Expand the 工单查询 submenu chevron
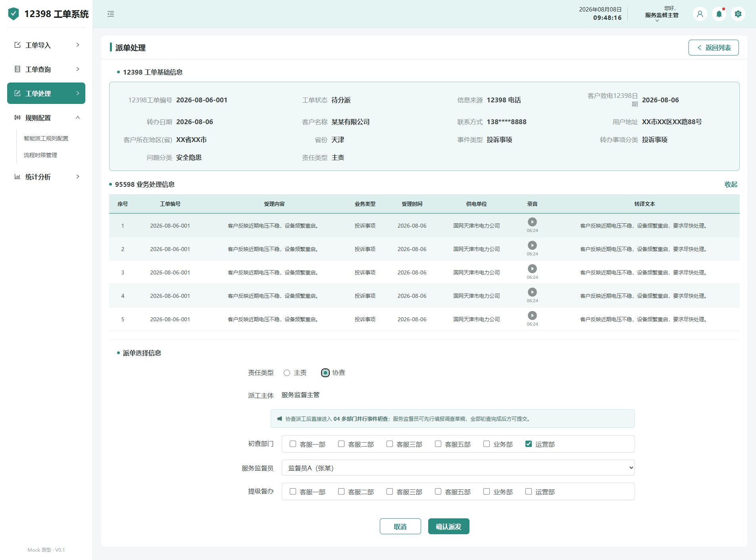The height and width of the screenshot is (560, 756). coord(78,69)
